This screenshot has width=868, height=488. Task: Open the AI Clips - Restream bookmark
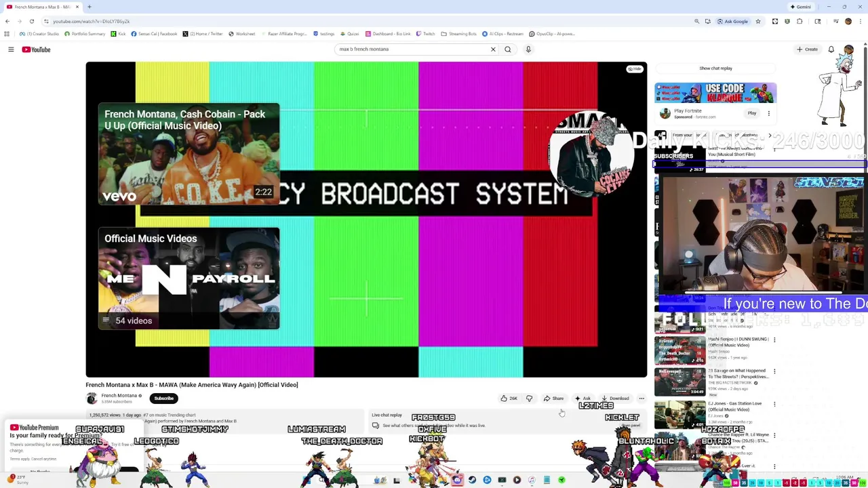502,34
